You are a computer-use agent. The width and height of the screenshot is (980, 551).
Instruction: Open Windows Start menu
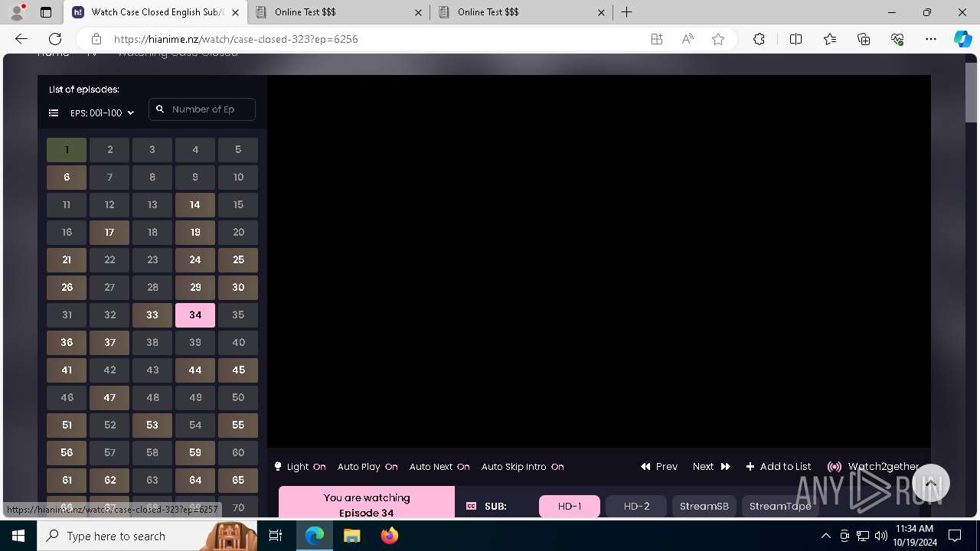(x=18, y=536)
